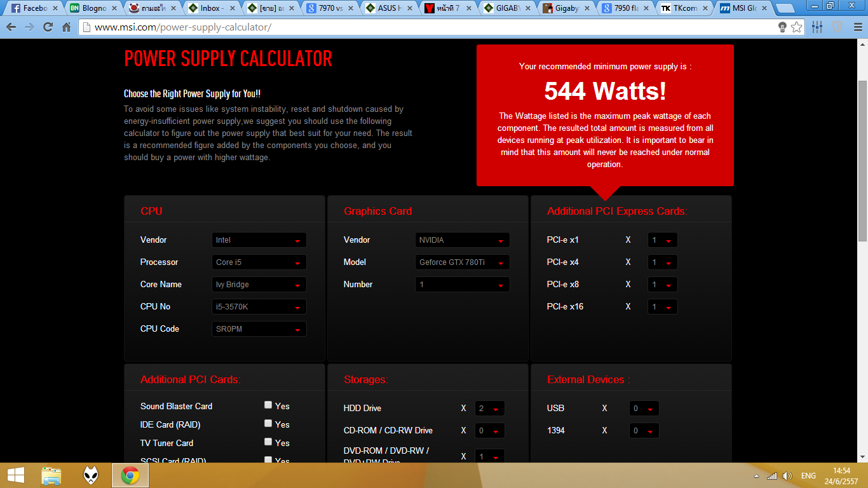
Task: Open the PCI-e x16 quantity dropdown
Action: [x=662, y=307]
